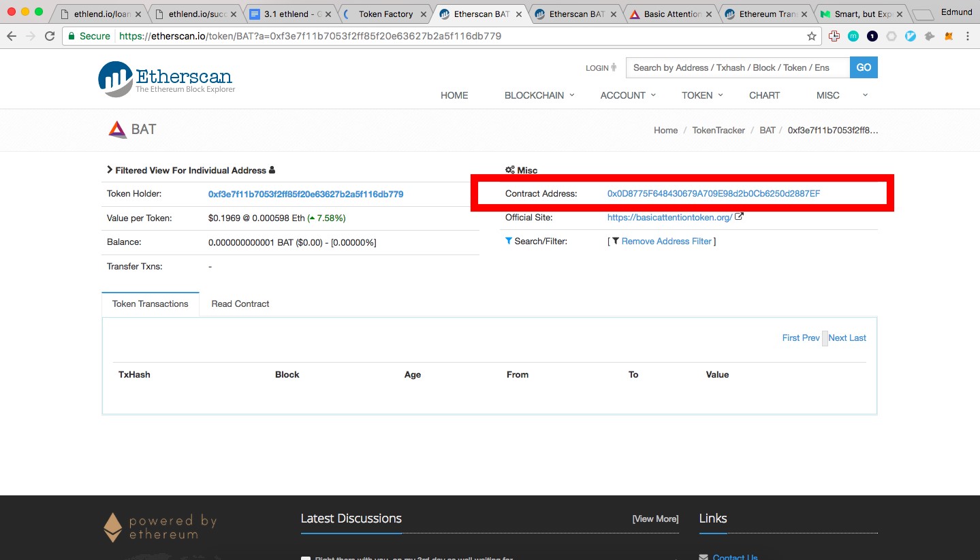Open a new browser tab
Image resolution: width=980 pixels, height=560 pixels.
click(x=922, y=14)
